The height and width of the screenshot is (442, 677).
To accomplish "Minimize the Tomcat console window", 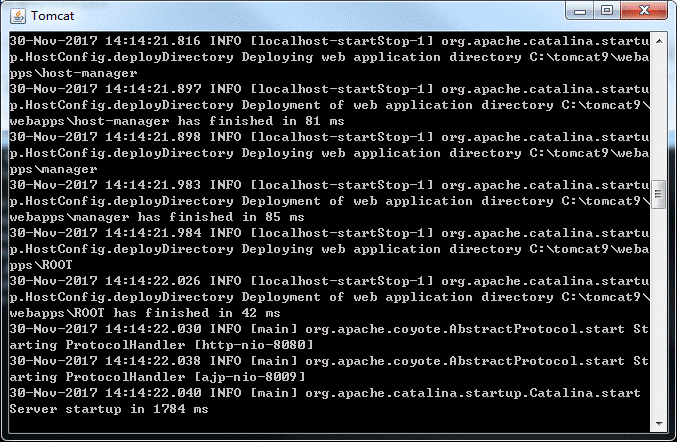I will click(x=580, y=11).
